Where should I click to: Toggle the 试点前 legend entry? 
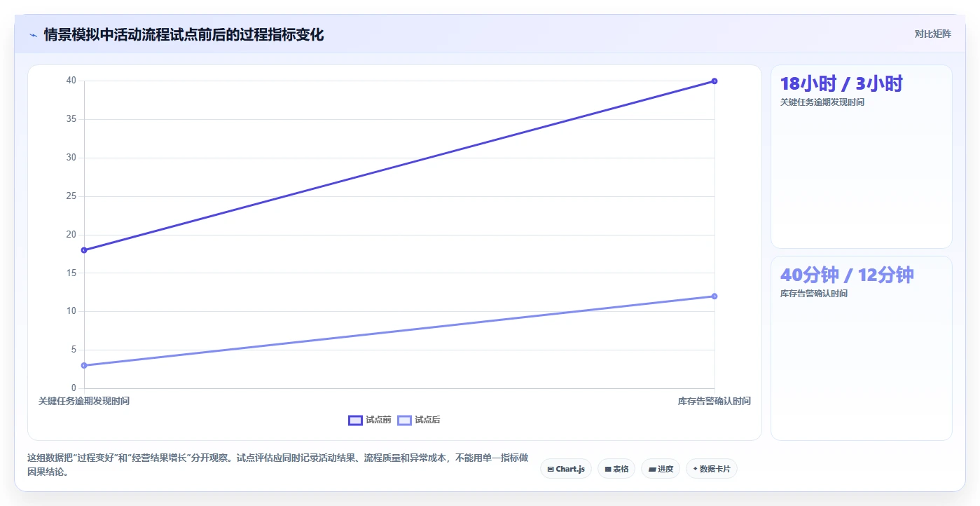pos(370,420)
